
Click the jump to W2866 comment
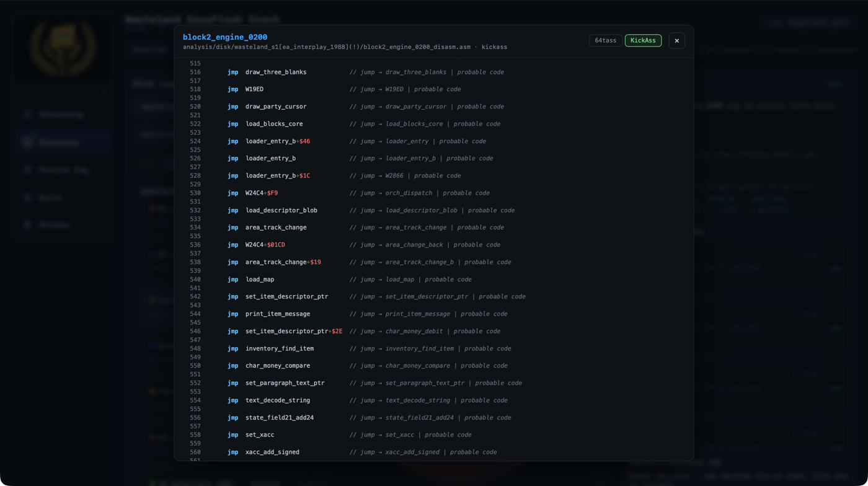click(405, 175)
